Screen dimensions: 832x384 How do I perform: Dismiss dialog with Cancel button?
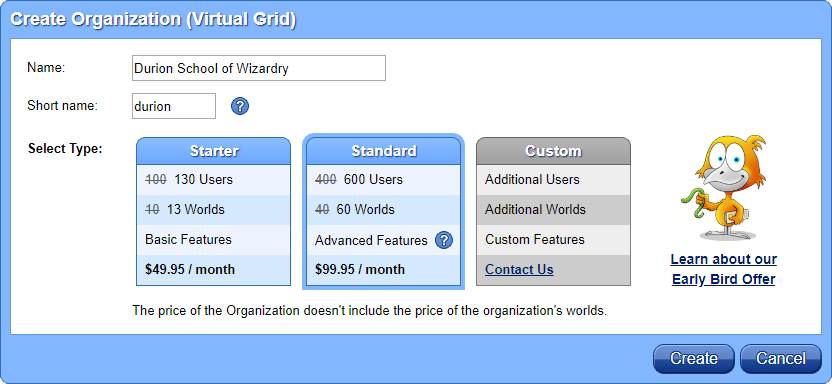click(x=781, y=359)
